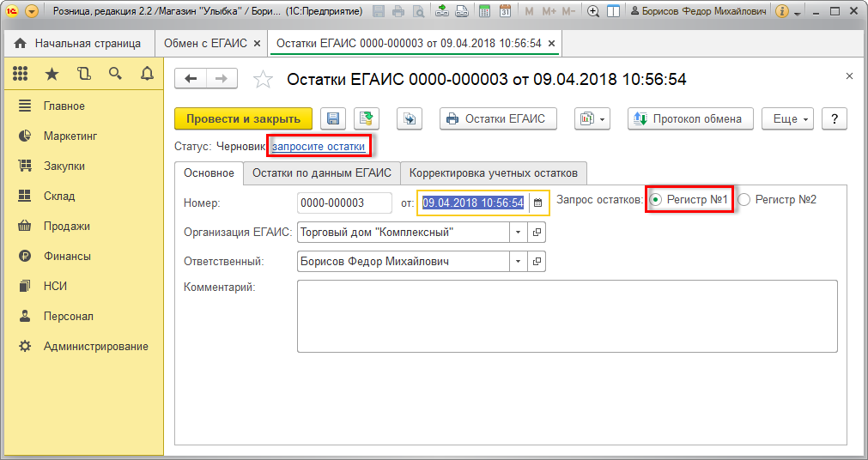Open the search magnifier in sidebar toolbar
The height and width of the screenshot is (460, 868).
(115, 73)
